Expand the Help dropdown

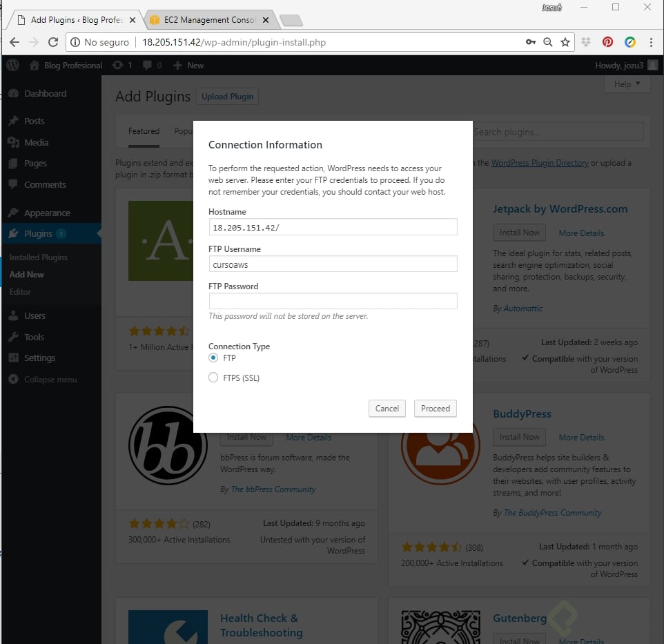[x=627, y=84]
